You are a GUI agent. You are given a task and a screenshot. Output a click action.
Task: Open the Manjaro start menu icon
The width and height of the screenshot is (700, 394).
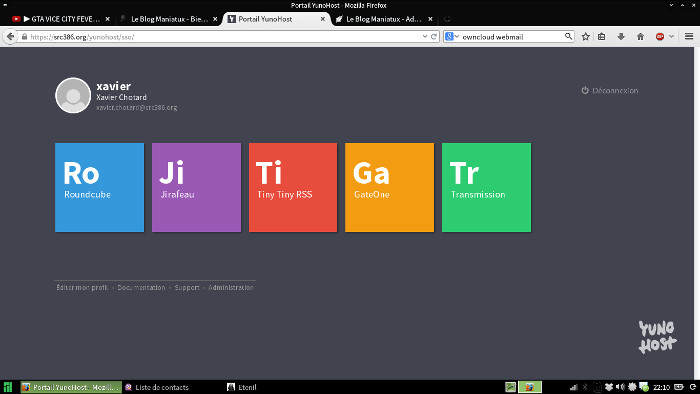[x=8, y=387]
